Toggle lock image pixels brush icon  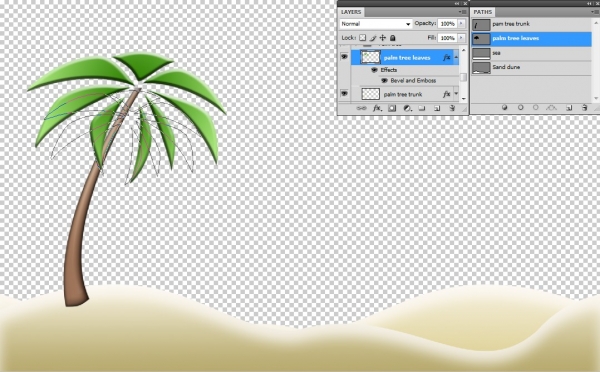click(373, 38)
